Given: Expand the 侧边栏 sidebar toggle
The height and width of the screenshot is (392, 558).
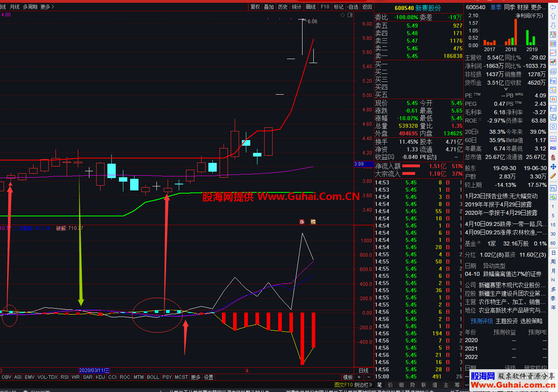Looking at the screenshot, I should point(363,385).
